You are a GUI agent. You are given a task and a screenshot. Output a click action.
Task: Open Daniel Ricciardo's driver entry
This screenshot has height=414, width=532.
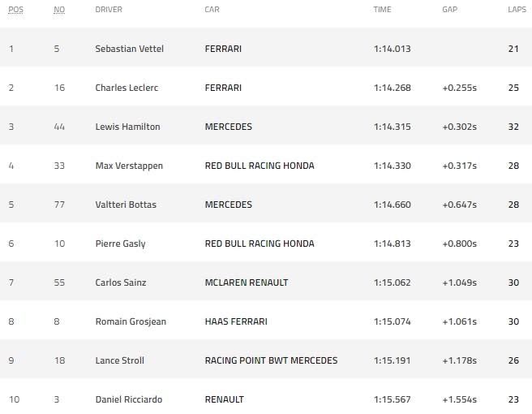pyautogui.click(x=128, y=399)
